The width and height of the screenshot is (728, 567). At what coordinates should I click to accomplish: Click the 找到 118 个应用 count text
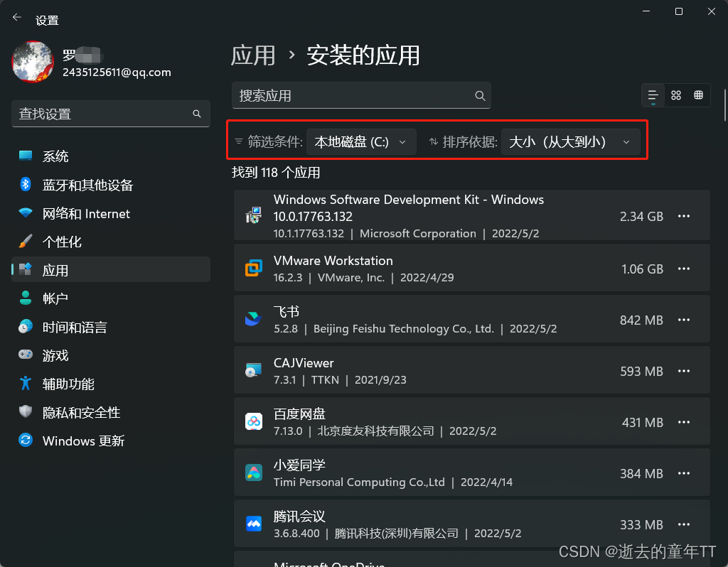[276, 173]
